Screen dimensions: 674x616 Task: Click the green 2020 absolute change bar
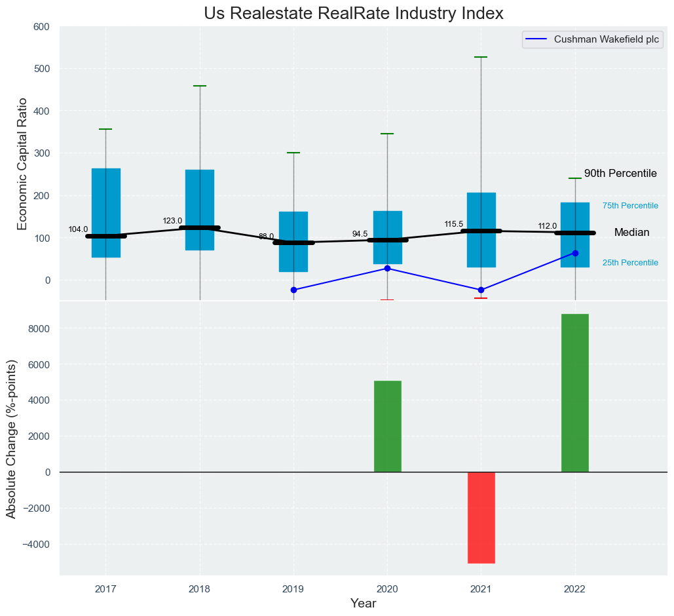387,426
